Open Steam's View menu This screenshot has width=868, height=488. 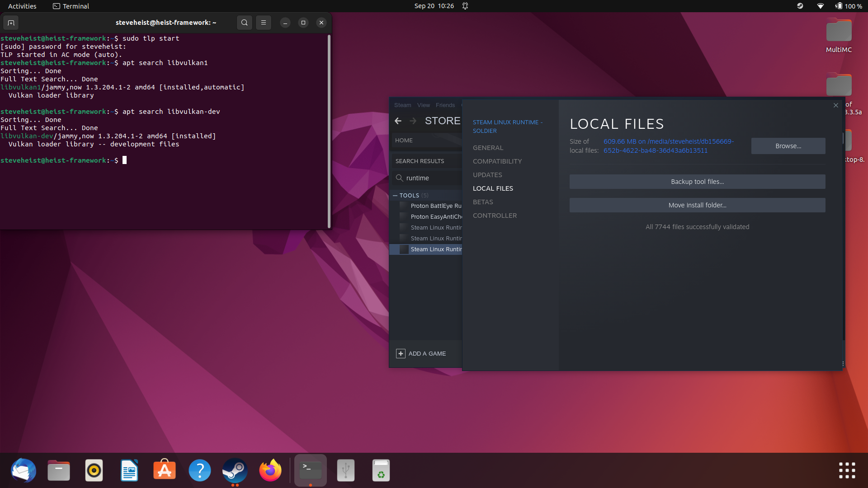coord(423,105)
